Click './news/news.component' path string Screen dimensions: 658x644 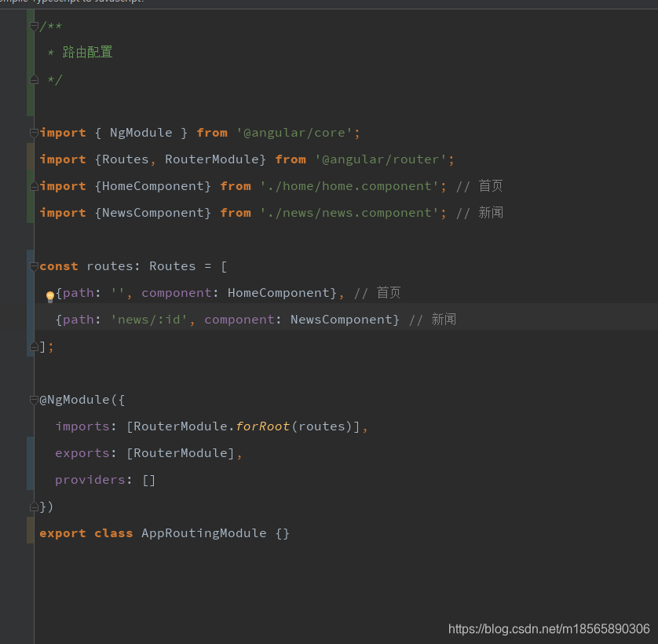pyautogui.click(x=349, y=213)
